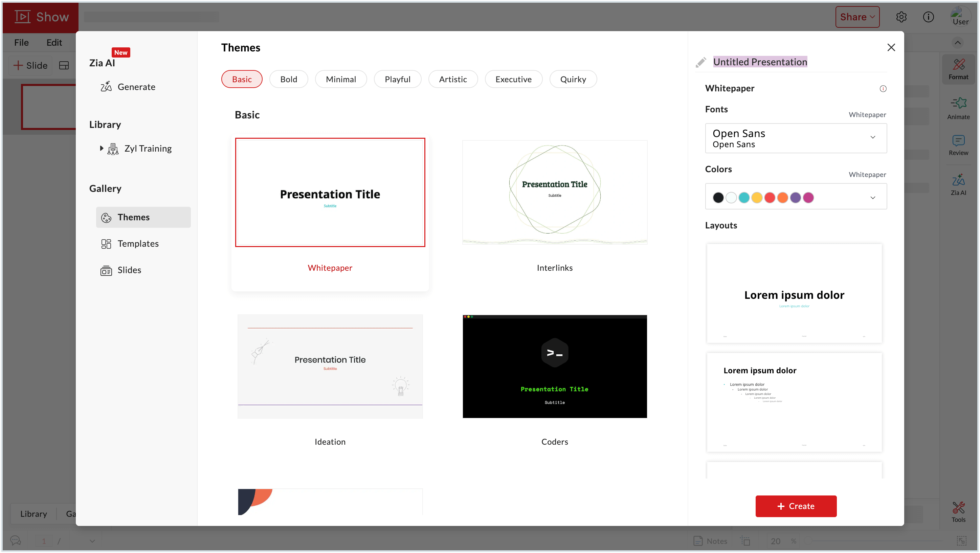Switch to the Templates section in Gallery

(x=138, y=243)
